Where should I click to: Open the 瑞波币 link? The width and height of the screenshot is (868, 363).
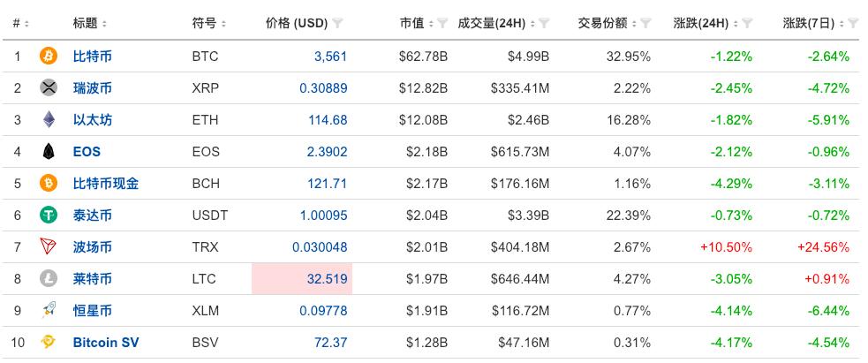tap(93, 88)
